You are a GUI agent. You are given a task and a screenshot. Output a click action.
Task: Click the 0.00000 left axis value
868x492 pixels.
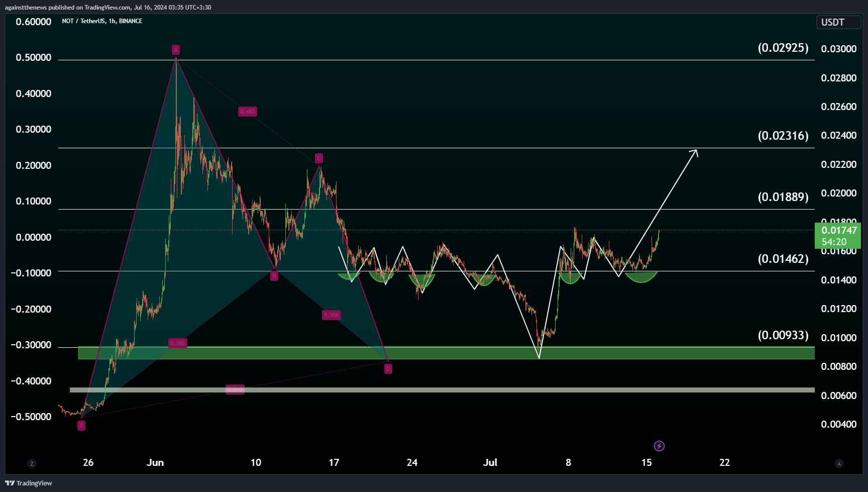34,237
